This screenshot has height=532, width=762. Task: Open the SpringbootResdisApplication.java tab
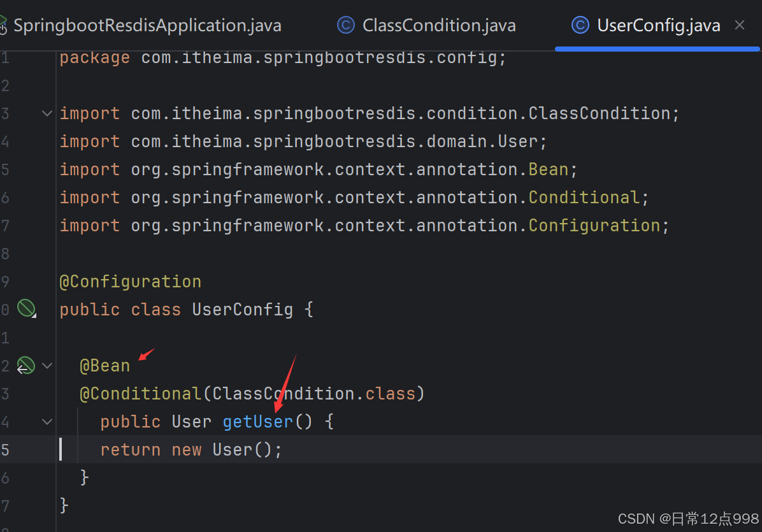click(148, 25)
